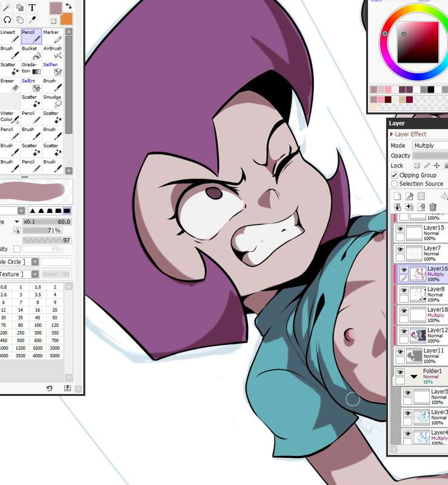448x485 pixels.
Task: Choose brush size 5000 from size list
Action: coord(55,356)
